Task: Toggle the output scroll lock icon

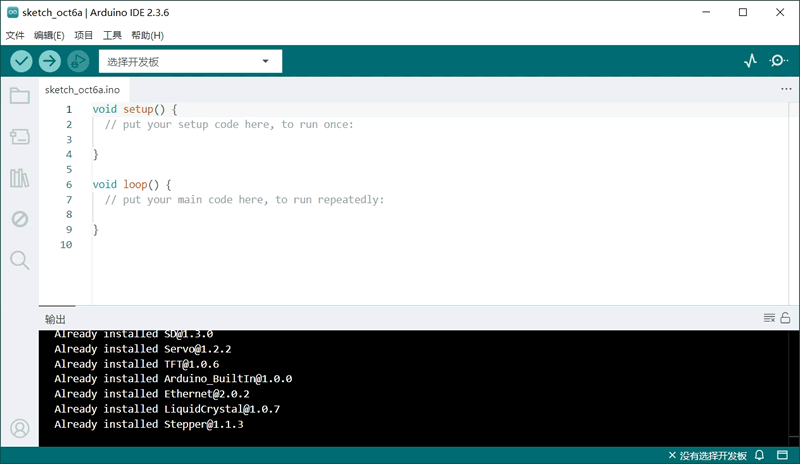Action: 785,318
